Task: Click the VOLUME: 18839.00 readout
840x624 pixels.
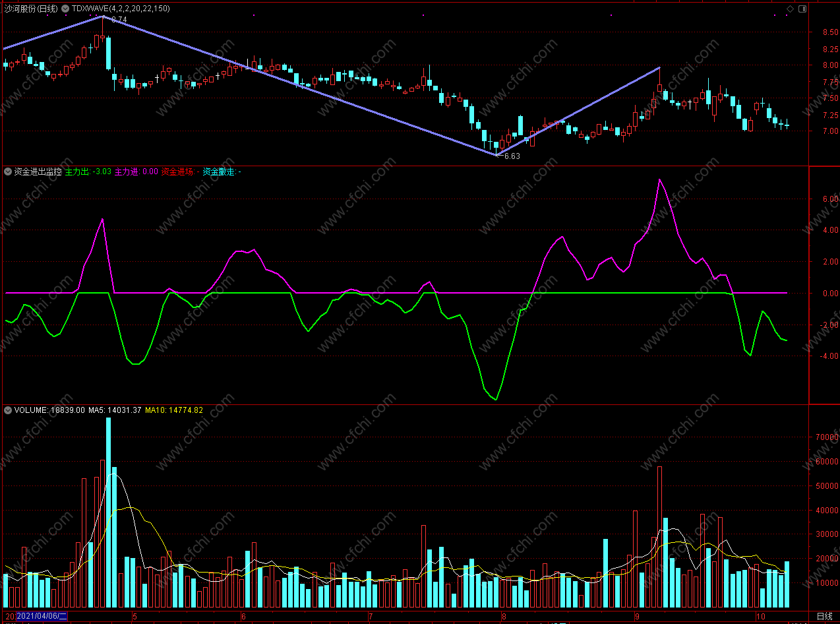Action: click(x=49, y=410)
